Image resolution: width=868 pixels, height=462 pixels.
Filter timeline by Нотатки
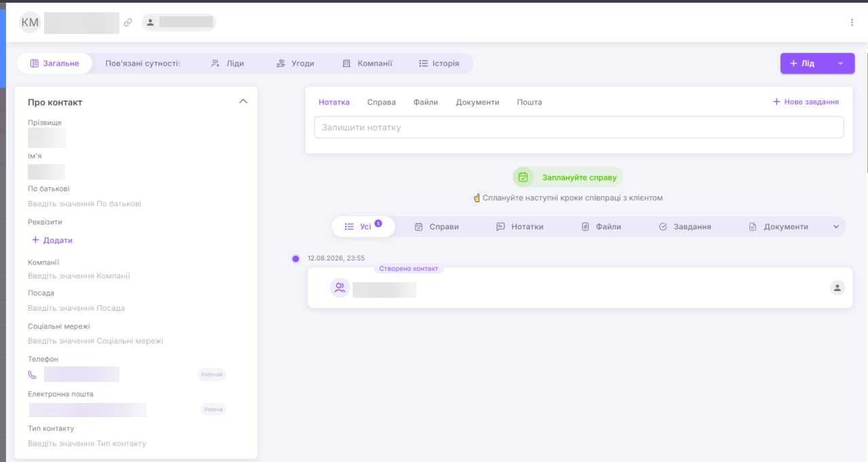tap(519, 227)
